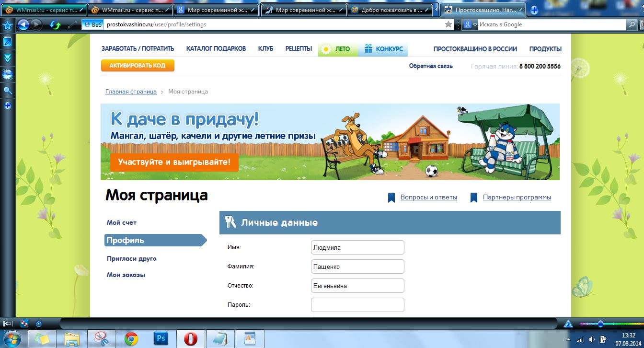The width and height of the screenshot is (644, 348).
Task: Open the notepad taskbar icon
Action: pos(220,339)
